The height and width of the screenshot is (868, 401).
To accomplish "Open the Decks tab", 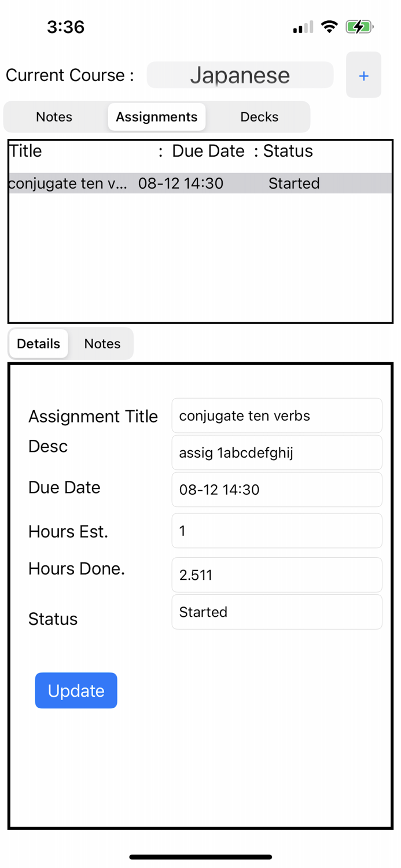I will point(259,117).
